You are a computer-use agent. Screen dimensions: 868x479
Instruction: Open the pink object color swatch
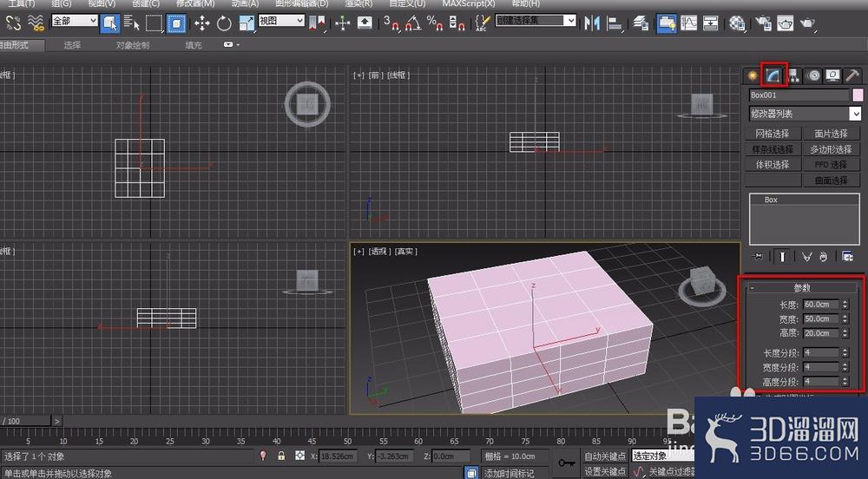[x=858, y=95]
